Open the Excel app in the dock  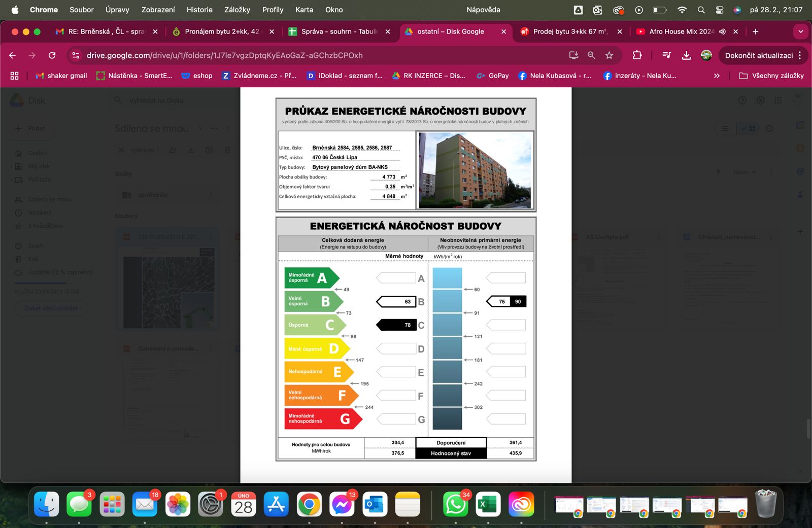[488, 504]
